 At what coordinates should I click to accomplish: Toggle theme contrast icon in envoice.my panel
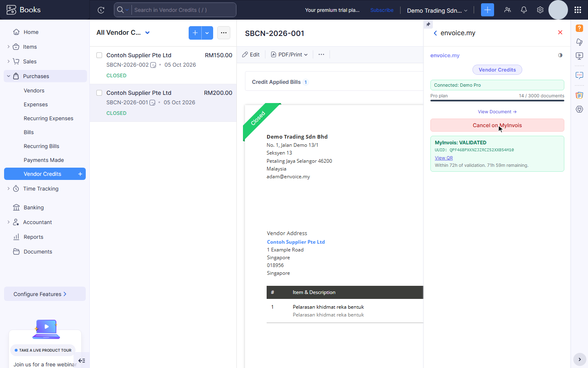tap(560, 55)
